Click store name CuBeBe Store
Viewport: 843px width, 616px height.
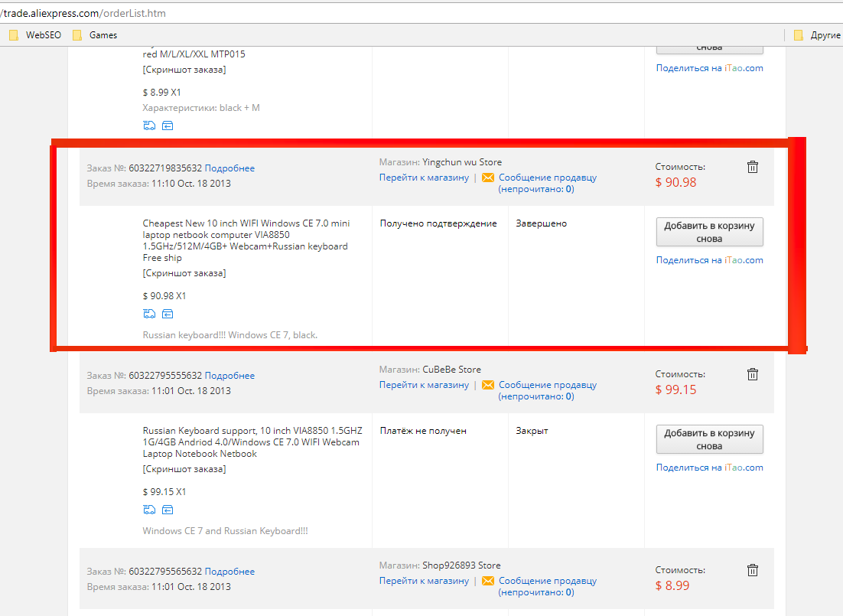(x=451, y=370)
